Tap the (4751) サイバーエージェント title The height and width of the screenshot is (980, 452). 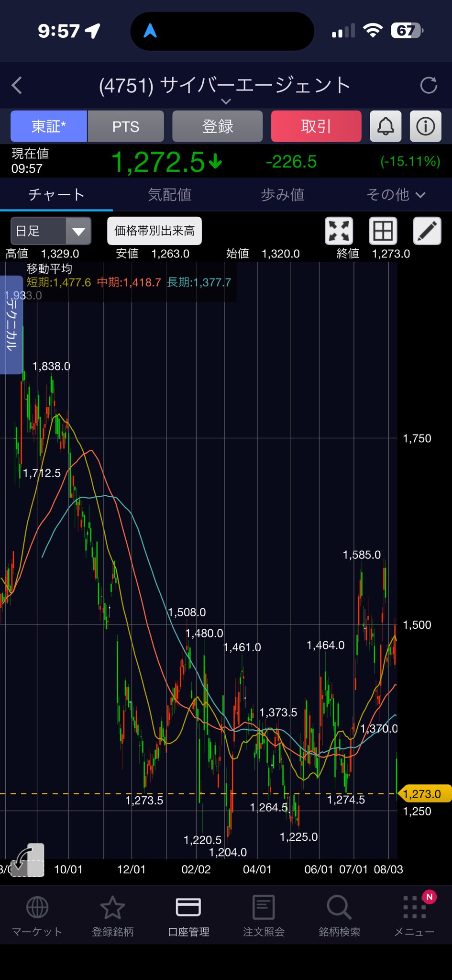(225, 86)
